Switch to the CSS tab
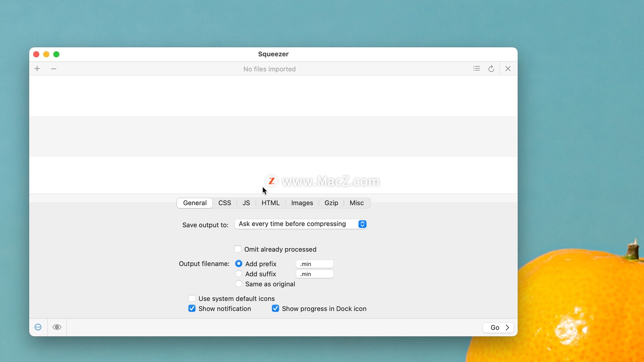Screen dimensions: 644x362 (x=225, y=203)
